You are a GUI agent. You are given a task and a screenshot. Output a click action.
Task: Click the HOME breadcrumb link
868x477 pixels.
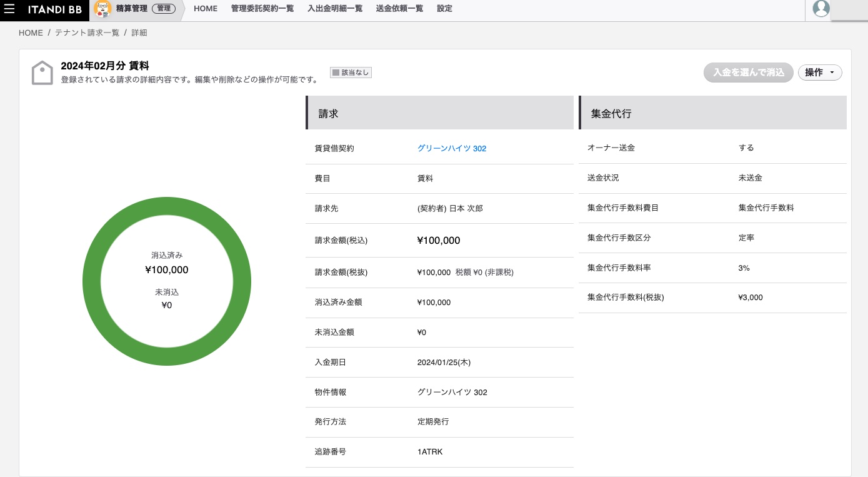point(31,33)
